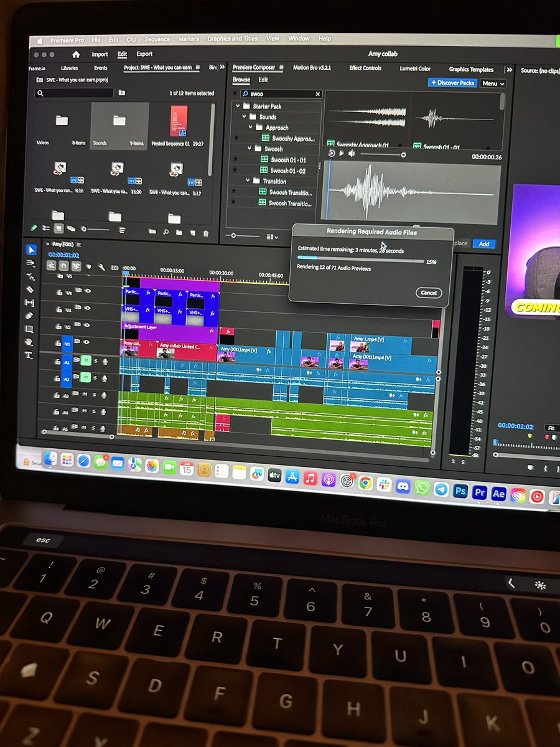Collapse the Swoosh folder

tap(250, 149)
